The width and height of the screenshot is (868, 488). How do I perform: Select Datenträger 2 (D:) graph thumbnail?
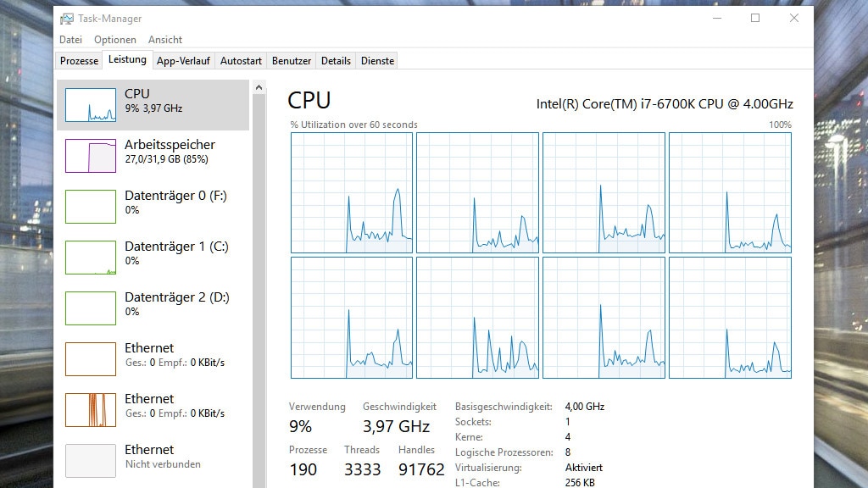pyautogui.click(x=91, y=308)
